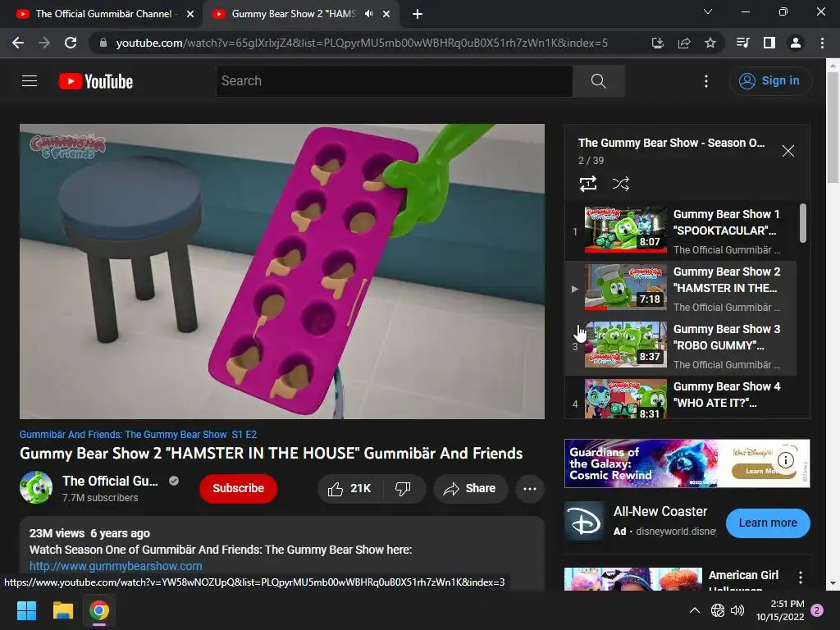Click the address bar URL
840x630 pixels.
[362, 43]
